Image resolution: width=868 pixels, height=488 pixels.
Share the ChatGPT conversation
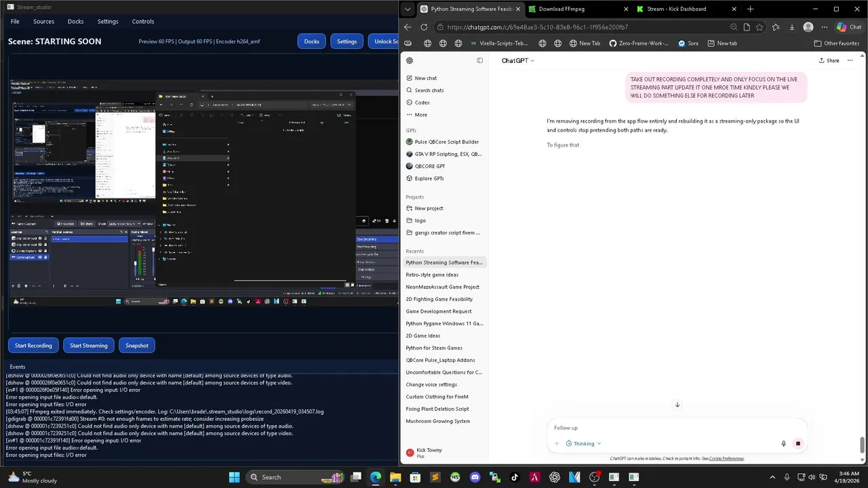(x=829, y=60)
